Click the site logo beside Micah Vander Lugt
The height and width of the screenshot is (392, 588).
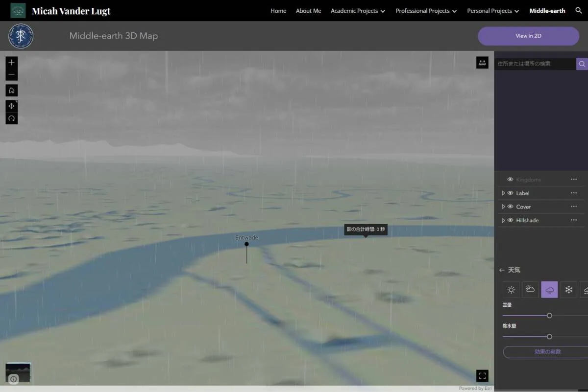18,10
